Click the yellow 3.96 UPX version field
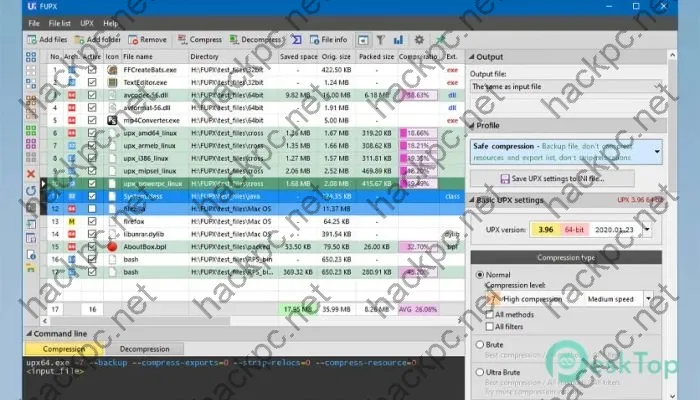Image resolution: width=700 pixels, height=400 pixels. (546, 229)
